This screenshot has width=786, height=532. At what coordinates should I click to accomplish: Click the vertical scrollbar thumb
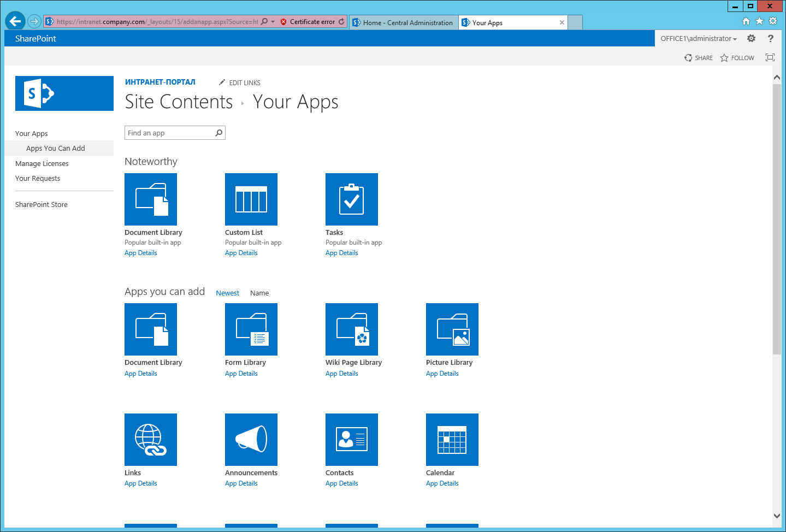coord(777,220)
